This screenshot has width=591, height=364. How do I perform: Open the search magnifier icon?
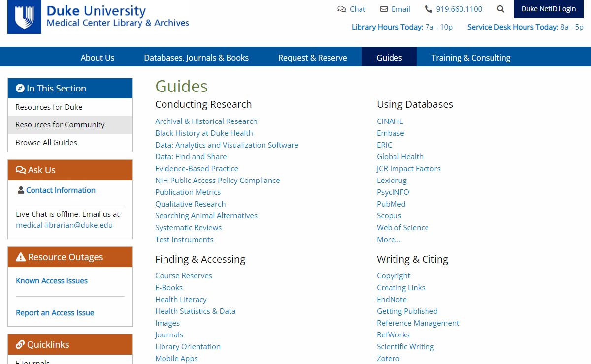(501, 9)
